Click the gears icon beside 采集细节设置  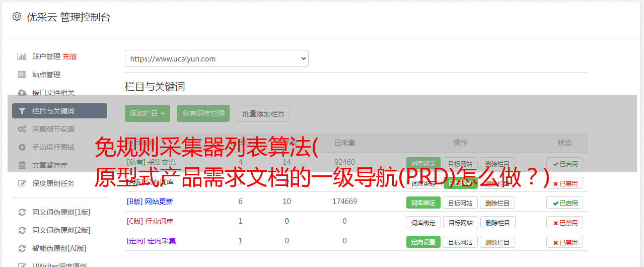click(22, 129)
